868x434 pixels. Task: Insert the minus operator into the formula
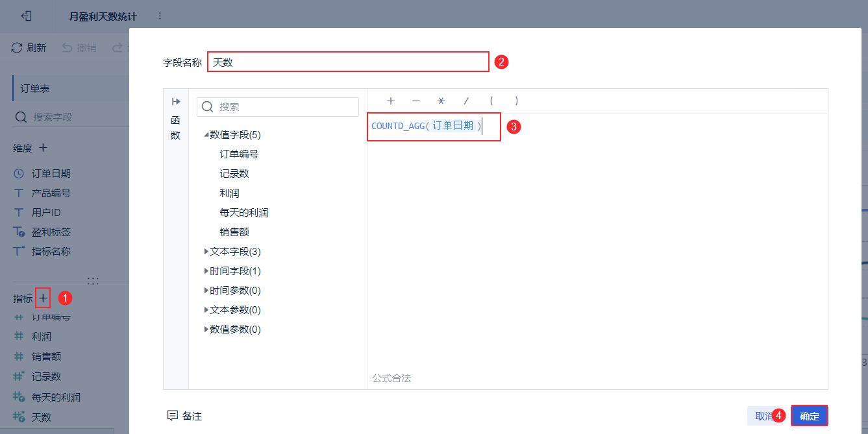click(x=416, y=101)
